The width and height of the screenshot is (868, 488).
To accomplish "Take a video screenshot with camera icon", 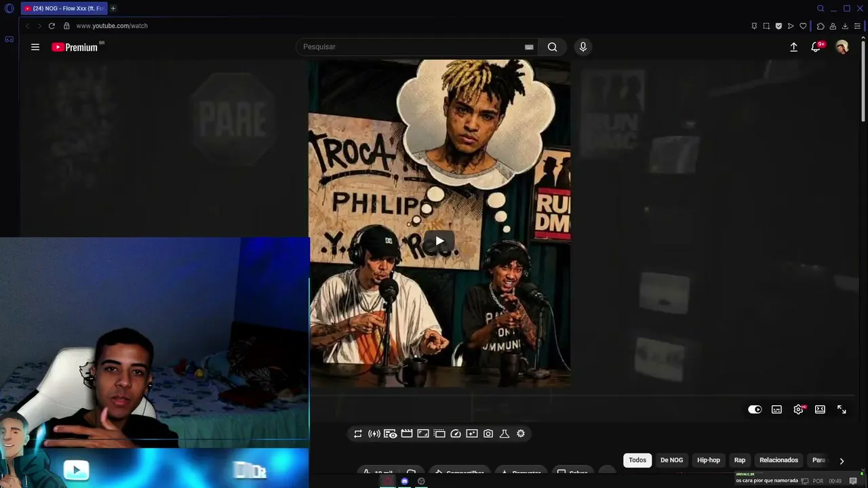I will 488,434.
